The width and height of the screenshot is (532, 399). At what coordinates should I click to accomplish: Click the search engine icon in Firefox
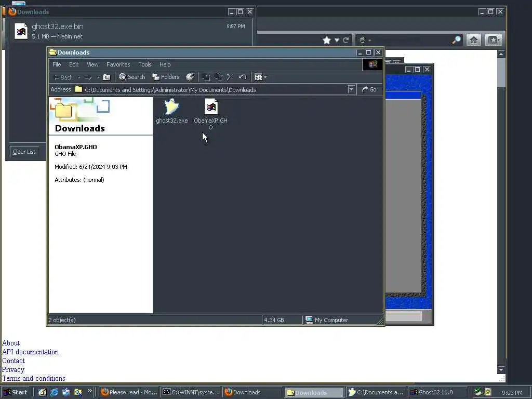coord(362,41)
